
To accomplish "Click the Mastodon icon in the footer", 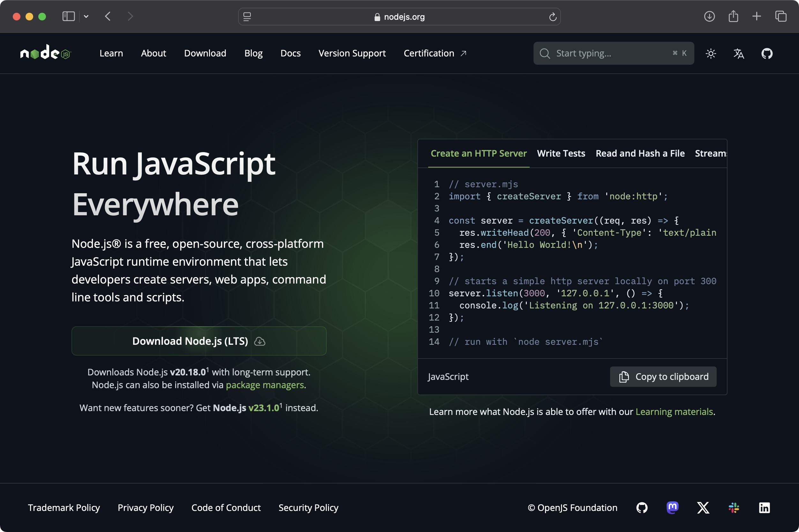I will click(672, 507).
